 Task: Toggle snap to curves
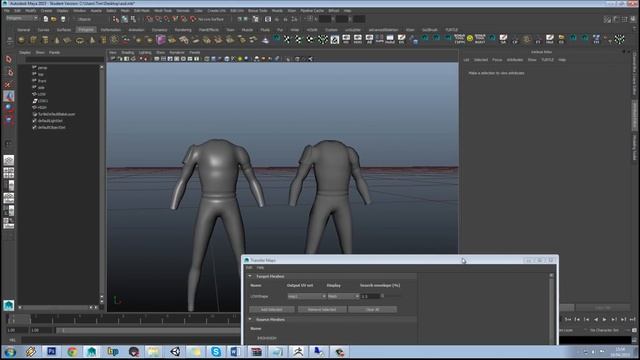158,19
